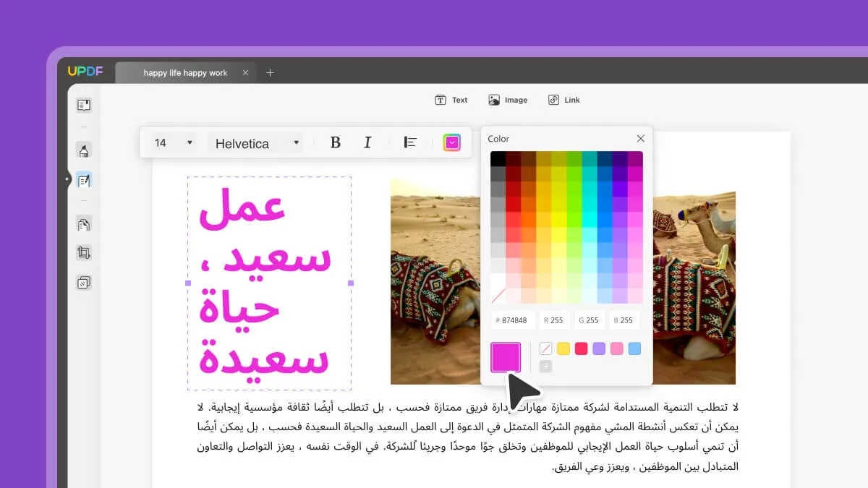Toggle italic formatting
This screenshot has height=488, width=868.
tap(367, 142)
